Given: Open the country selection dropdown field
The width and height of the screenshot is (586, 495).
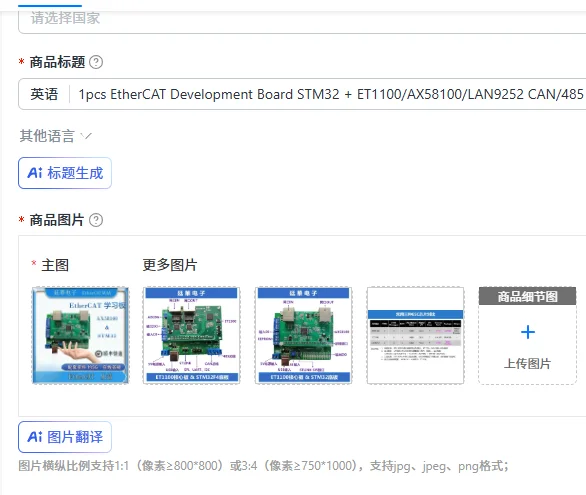Looking at the screenshot, I should pyautogui.click(x=302, y=21).
